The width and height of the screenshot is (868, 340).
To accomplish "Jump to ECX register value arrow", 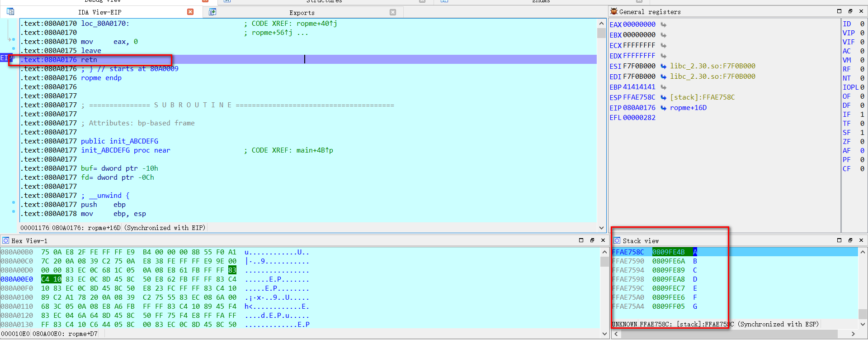I will click(x=663, y=45).
